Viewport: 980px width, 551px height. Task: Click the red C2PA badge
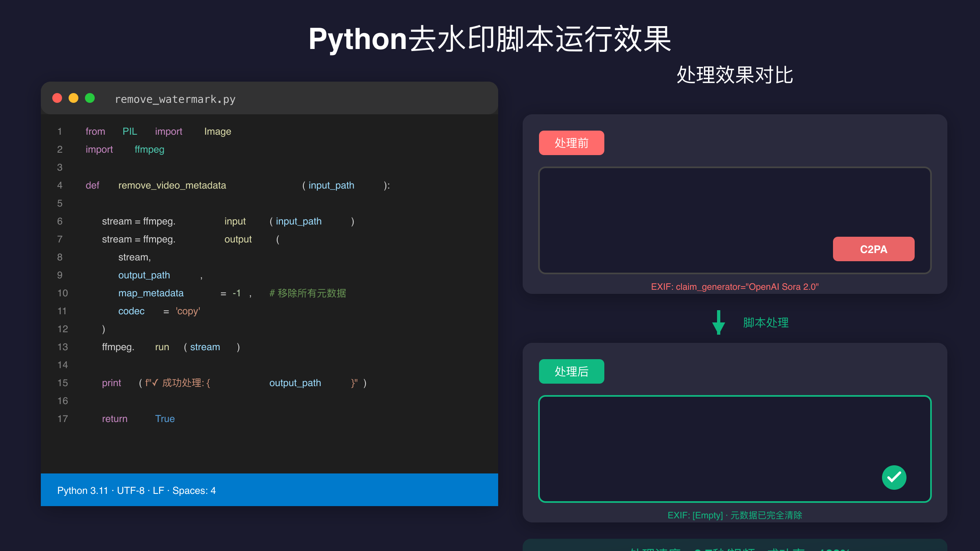coord(873,249)
